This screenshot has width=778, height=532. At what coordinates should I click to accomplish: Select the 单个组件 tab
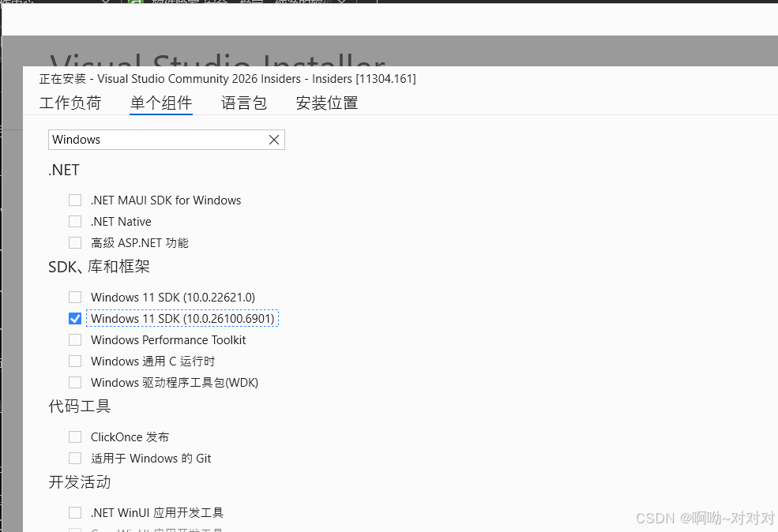coord(161,103)
